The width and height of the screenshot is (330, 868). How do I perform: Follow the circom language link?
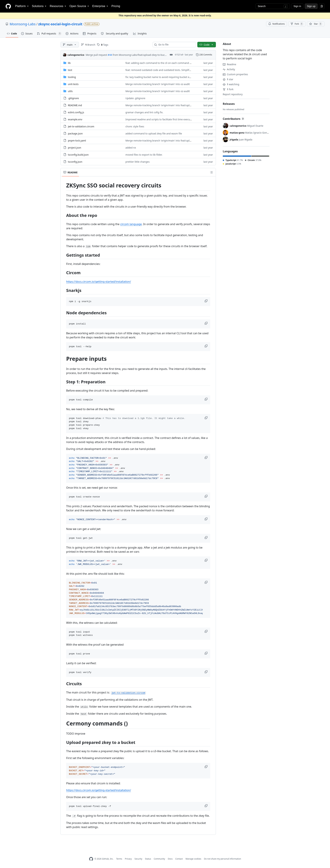[131, 224]
